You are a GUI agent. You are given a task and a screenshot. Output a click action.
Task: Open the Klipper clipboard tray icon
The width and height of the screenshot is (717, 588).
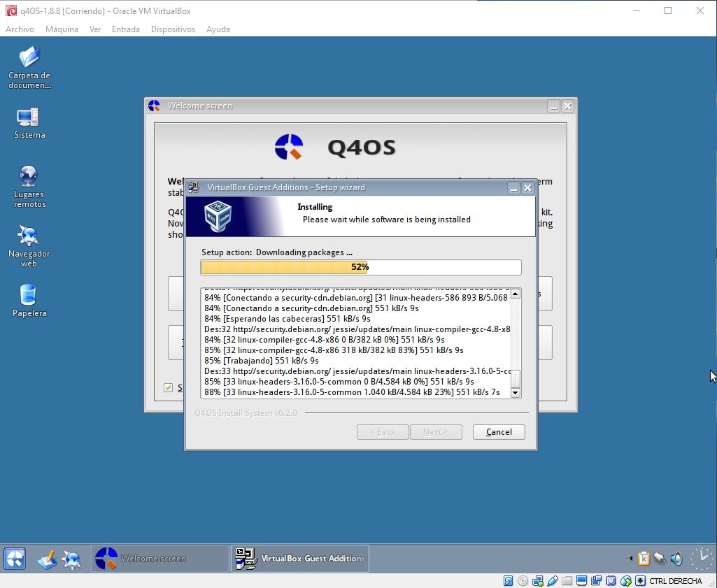click(x=644, y=558)
